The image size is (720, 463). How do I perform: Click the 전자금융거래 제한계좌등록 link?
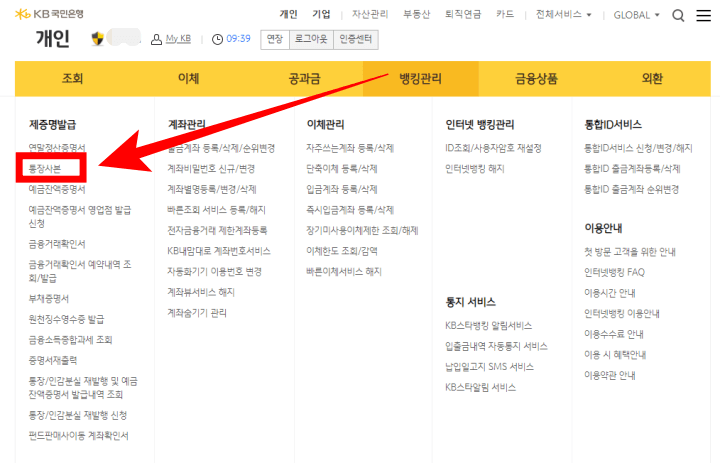[x=218, y=230]
